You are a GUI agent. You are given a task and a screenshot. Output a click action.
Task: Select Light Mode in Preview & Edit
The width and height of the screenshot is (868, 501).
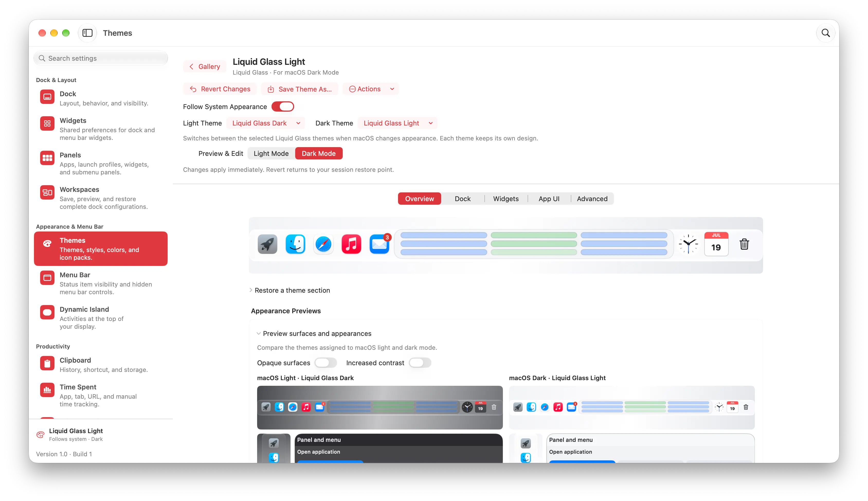[x=271, y=154]
